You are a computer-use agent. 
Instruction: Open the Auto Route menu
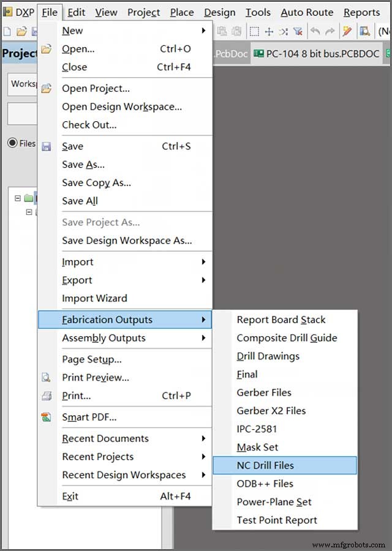pos(307,12)
